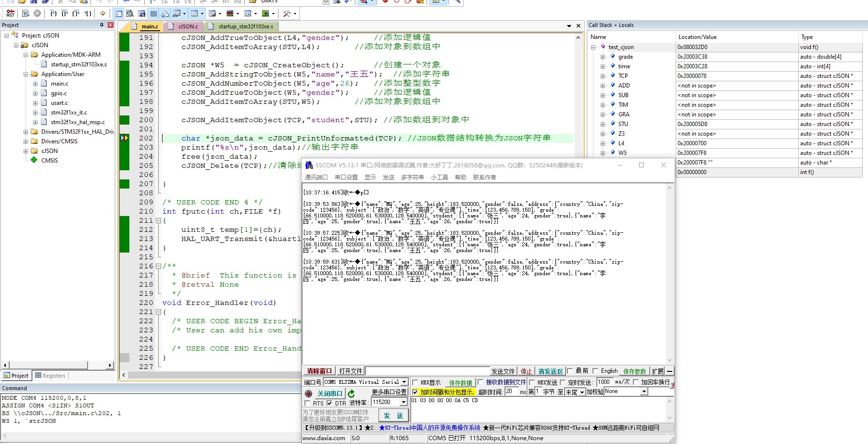Screen dimensions: 868x444
Task: Uncheck the DTR checkbox
Action: (x=329, y=403)
